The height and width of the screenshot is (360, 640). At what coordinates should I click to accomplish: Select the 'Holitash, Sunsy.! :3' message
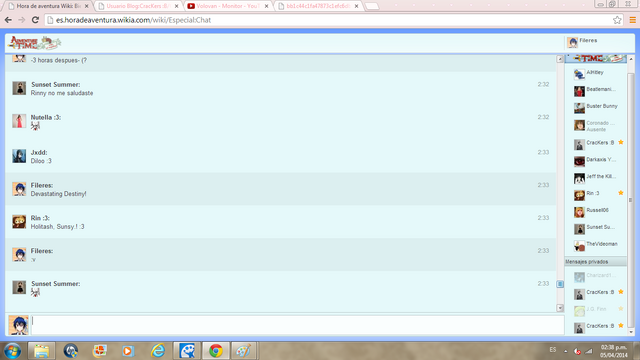(x=58, y=227)
